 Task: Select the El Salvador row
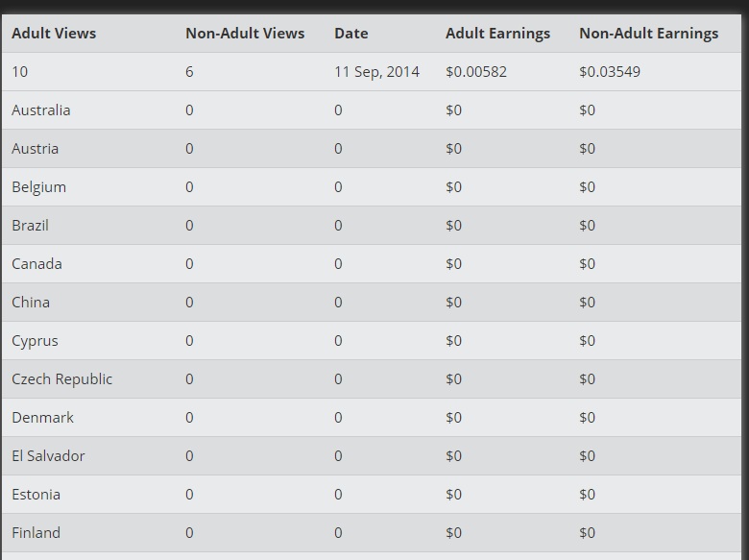click(372, 456)
